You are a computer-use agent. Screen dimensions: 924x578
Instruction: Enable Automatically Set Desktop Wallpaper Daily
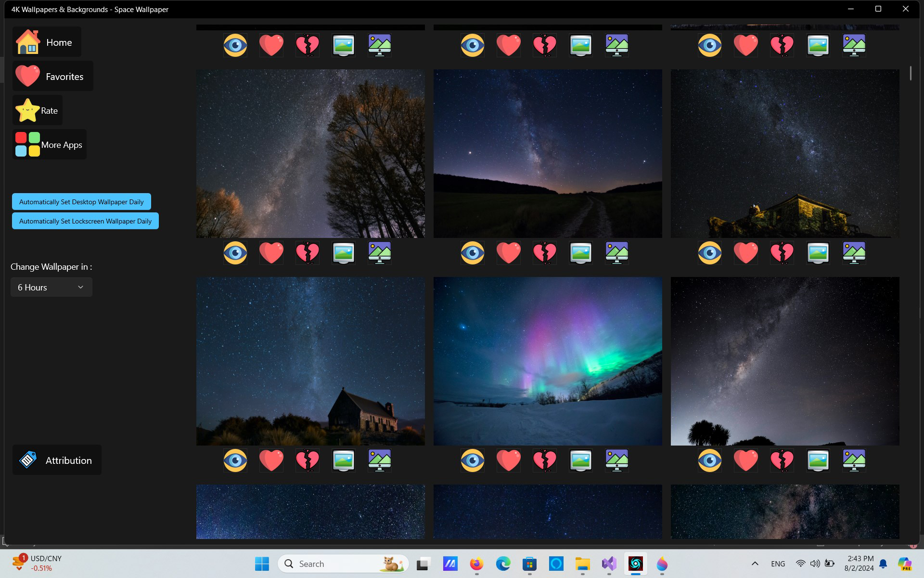click(x=81, y=202)
